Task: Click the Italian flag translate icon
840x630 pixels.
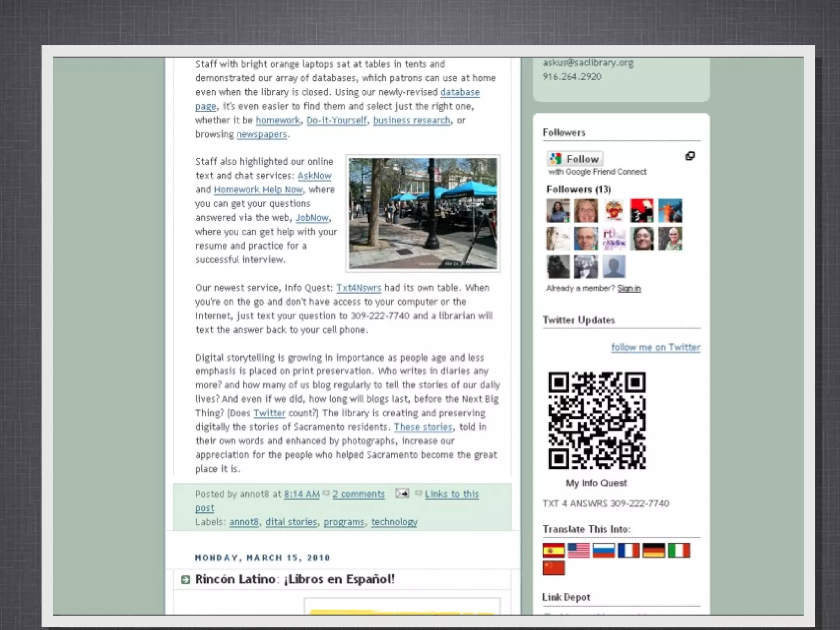Action: point(679,550)
